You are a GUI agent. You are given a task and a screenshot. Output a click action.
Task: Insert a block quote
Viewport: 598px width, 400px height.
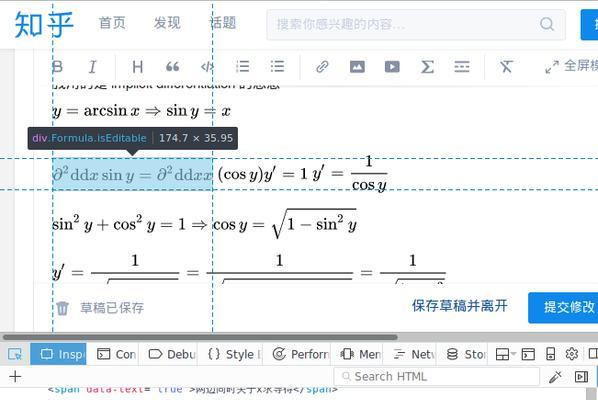coord(172,67)
